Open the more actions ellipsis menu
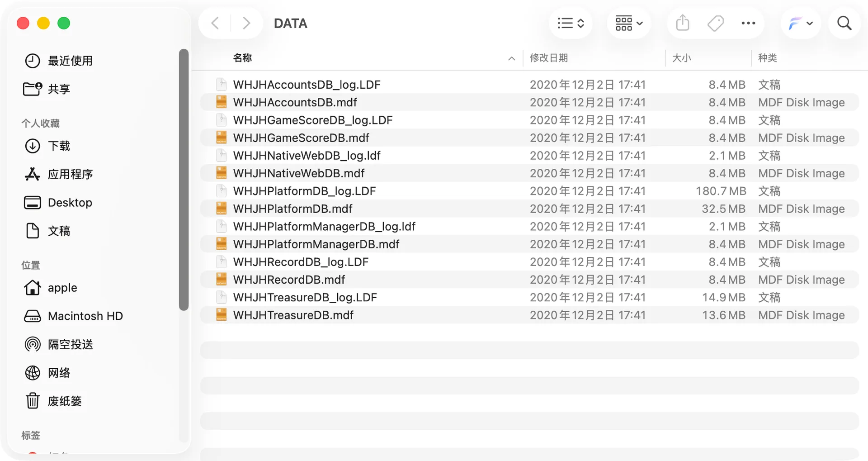The height and width of the screenshot is (461, 868). point(748,23)
